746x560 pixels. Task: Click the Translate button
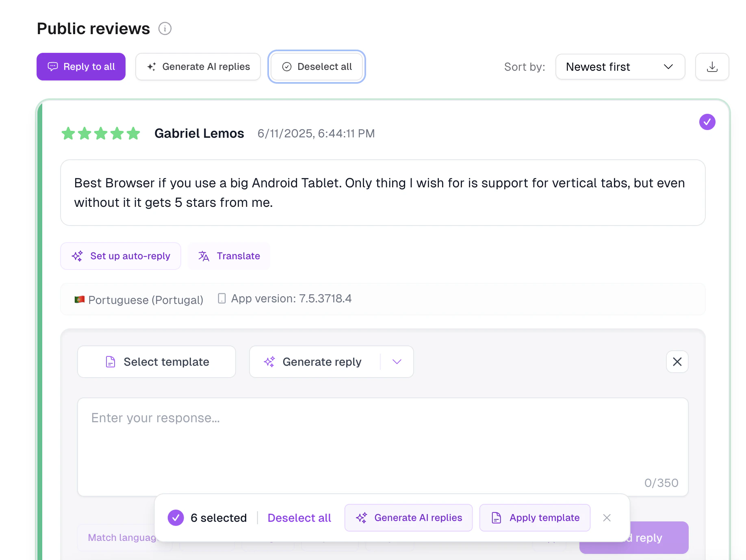click(229, 256)
